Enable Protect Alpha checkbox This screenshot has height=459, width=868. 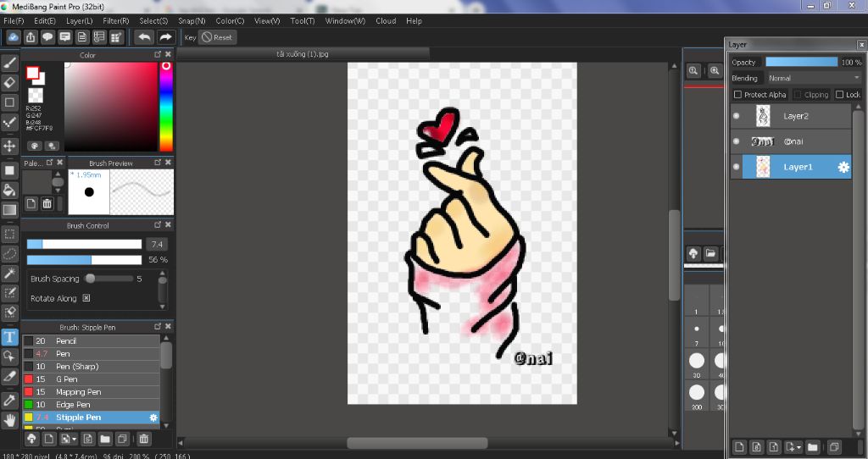737,95
